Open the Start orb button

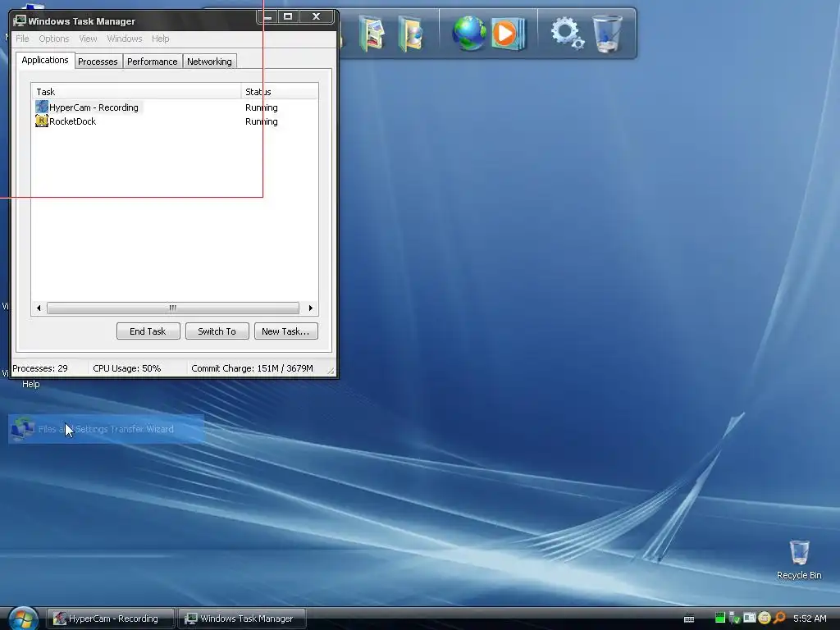pos(23,619)
